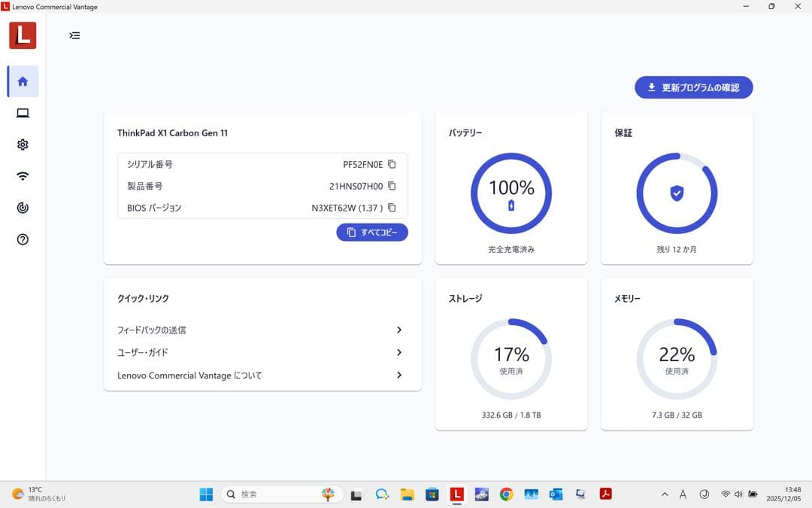
Task: Open the smart features sidebar icon below Wi-Fi
Action: point(23,208)
